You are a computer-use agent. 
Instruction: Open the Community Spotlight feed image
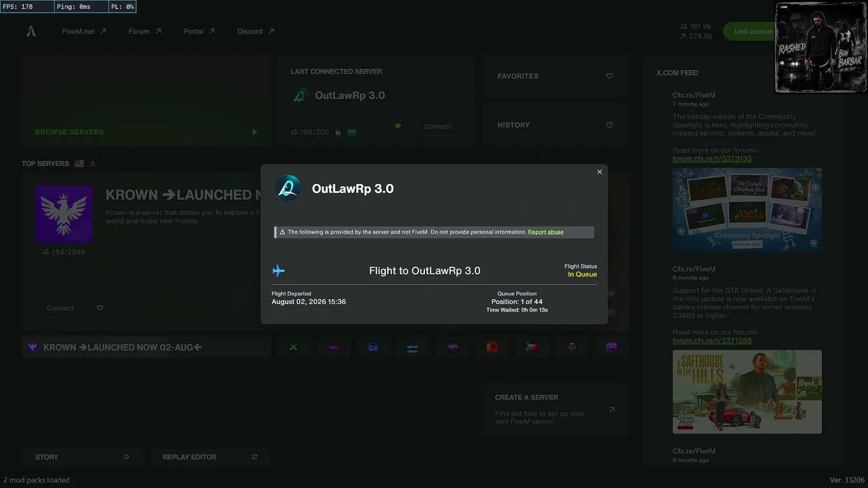(747, 210)
